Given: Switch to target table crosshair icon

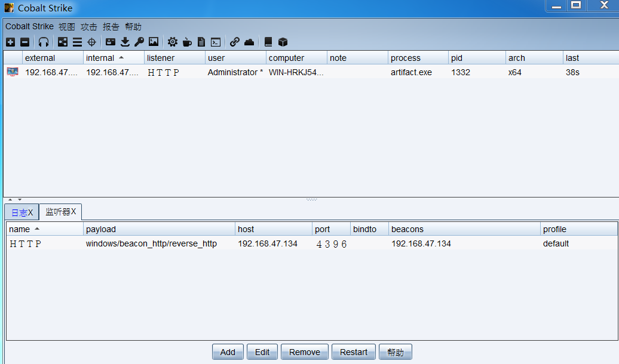Looking at the screenshot, I should click(91, 42).
